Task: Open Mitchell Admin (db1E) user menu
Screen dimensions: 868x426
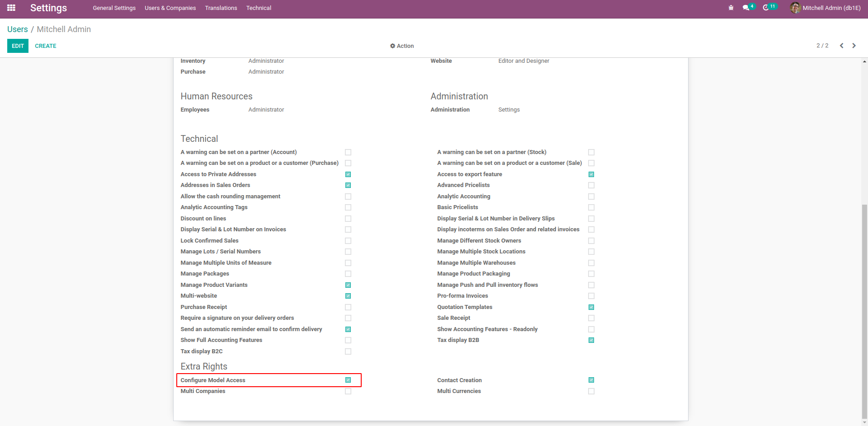Action: coord(826,8)
